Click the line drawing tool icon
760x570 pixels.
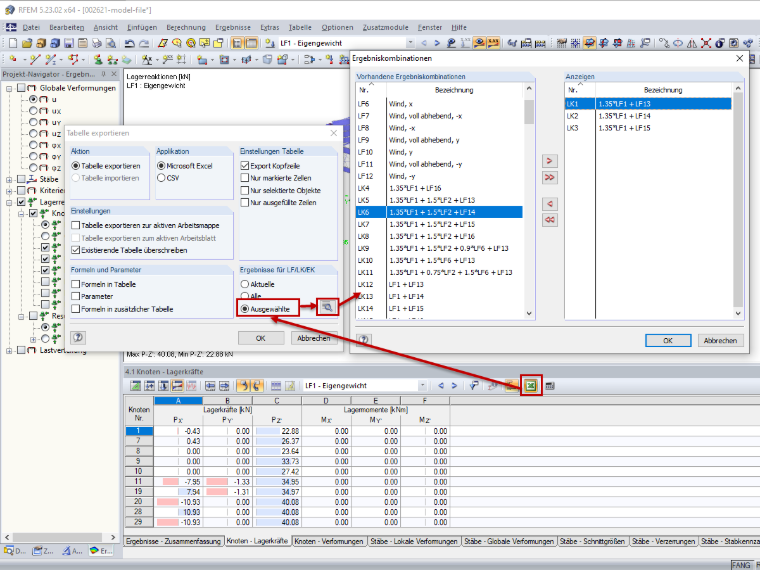pyautogui.click(x=34, y=60)
